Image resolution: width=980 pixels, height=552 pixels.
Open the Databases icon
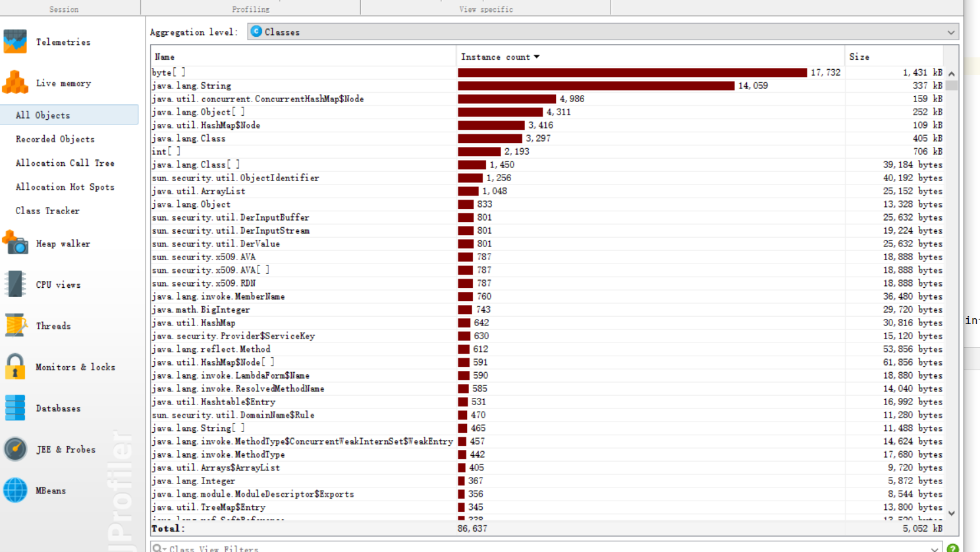15,408
